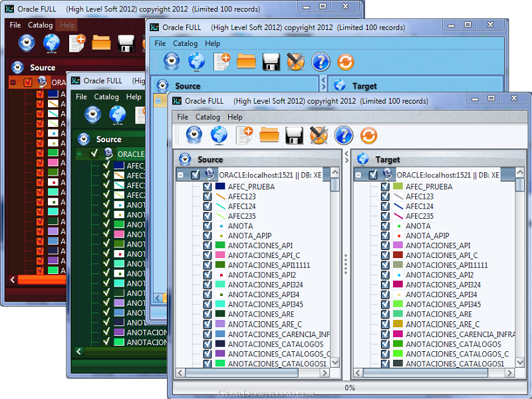The image size is (532, 399).
Task: Click the 0% progress bar in front window
Action: 350,388
